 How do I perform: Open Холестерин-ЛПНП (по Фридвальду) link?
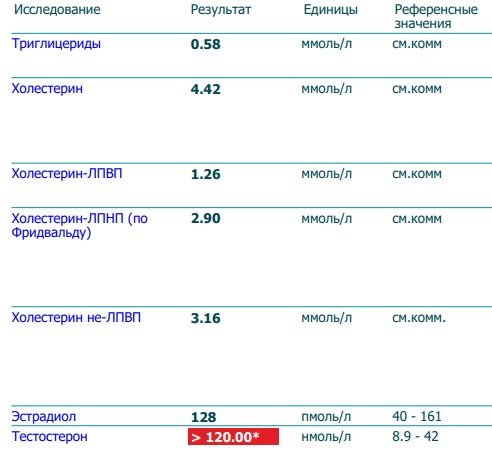point(79,226)
